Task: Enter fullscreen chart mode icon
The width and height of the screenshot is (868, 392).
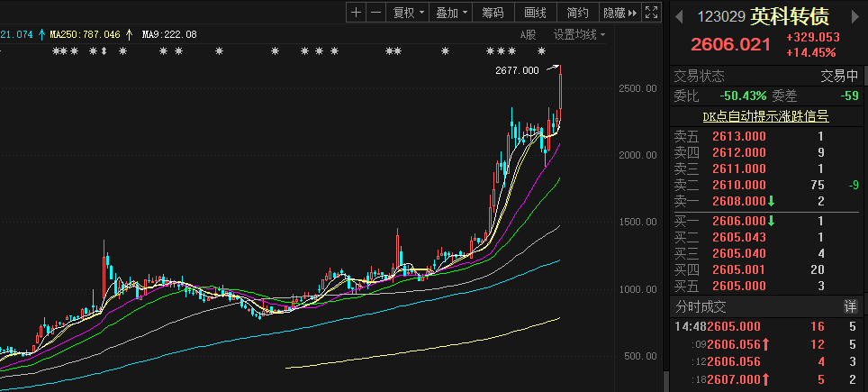Action: tap(653, 13)
